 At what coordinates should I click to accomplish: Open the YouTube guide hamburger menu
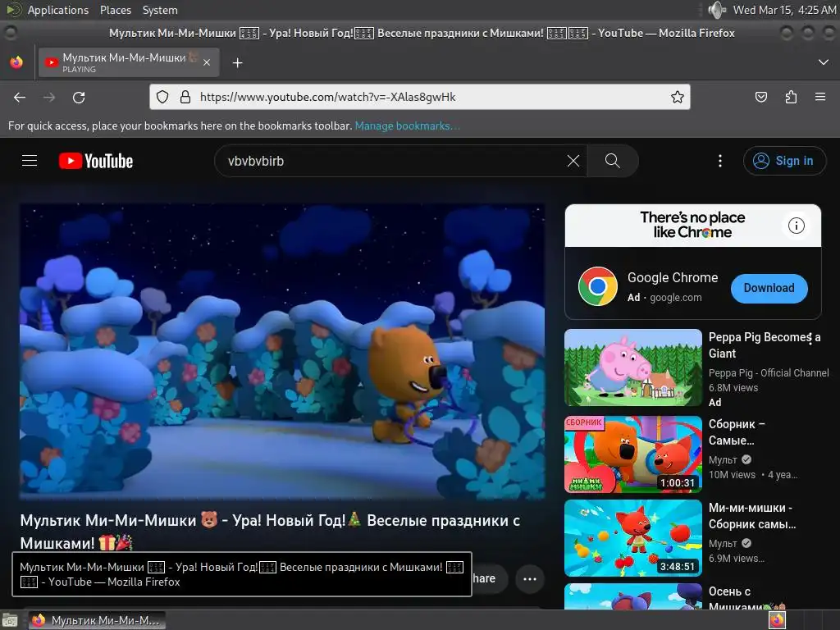30,161
